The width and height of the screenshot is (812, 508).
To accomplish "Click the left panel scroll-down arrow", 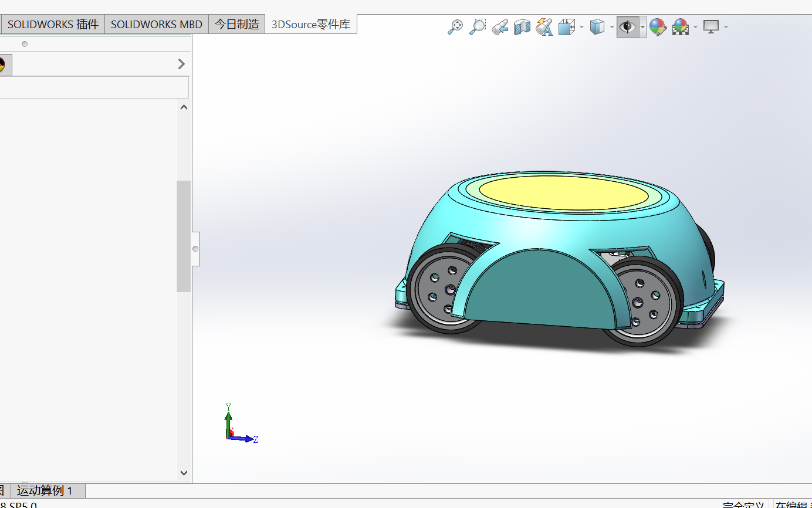I will (184, 472).
